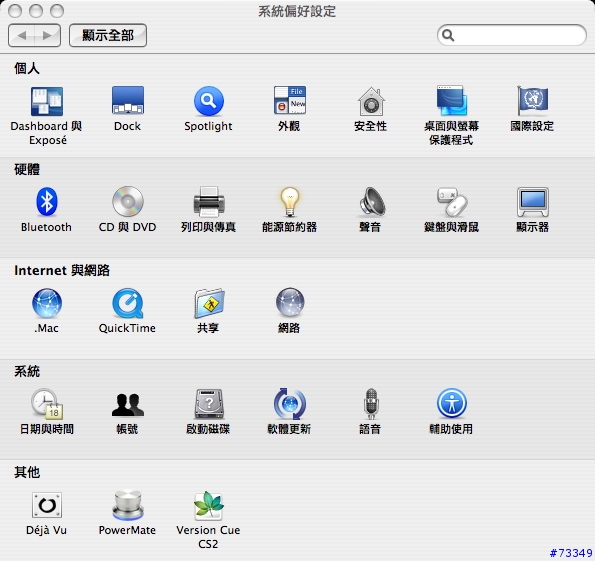
Task: Open CD 與 DVD preferences
Action: [128, 201]
